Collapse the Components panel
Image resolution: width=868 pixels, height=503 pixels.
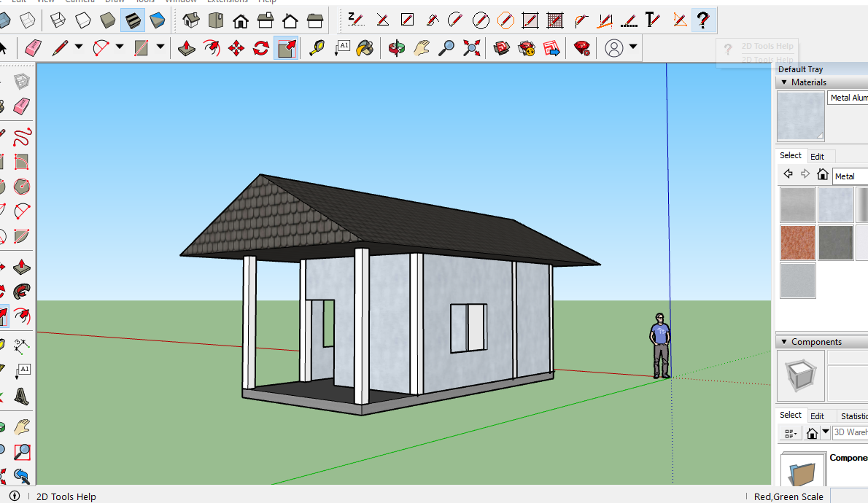point(784,342)
